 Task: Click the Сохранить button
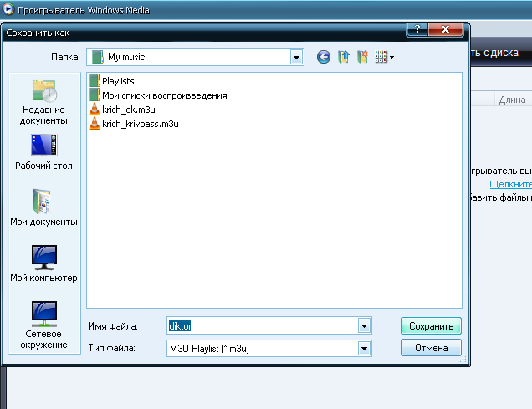click(431, 326)
